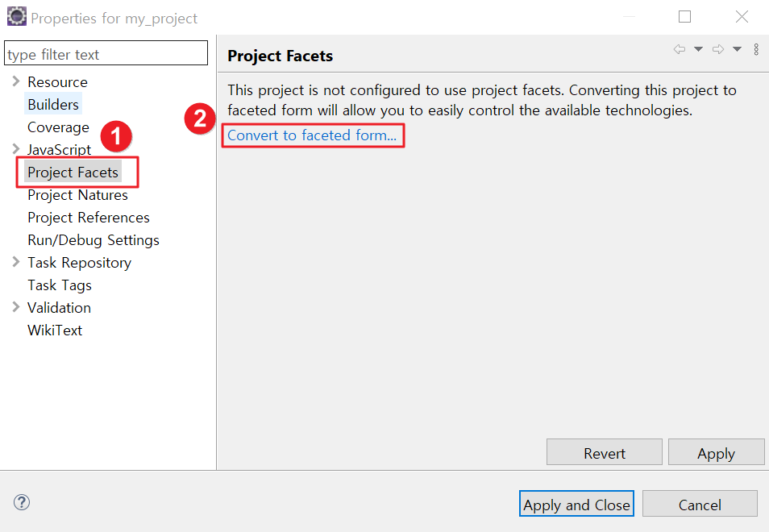Click the back navigation arrow icon

click(679, 49)
